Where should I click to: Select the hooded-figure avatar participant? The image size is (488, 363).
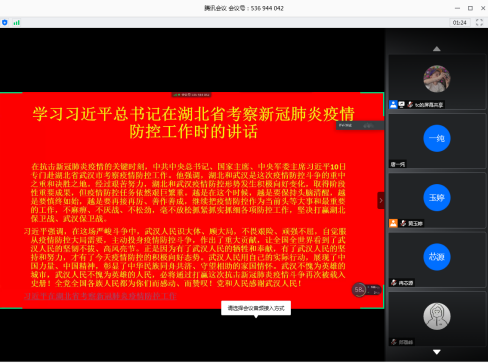tap(437, 316)
